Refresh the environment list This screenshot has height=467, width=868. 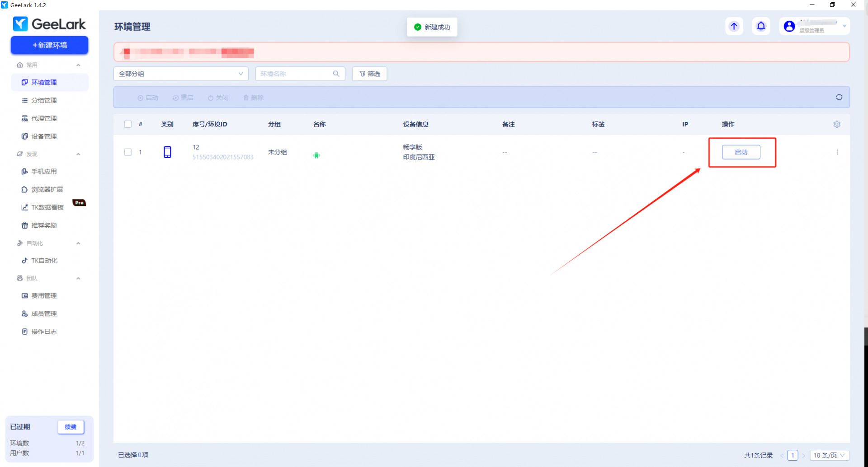(x=839, y=97)
